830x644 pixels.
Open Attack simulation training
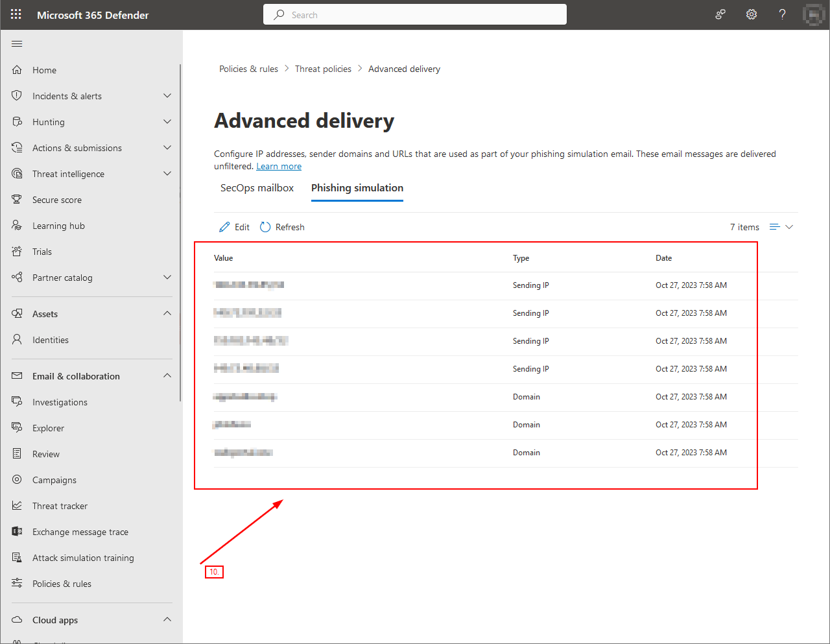coord(83,558)
